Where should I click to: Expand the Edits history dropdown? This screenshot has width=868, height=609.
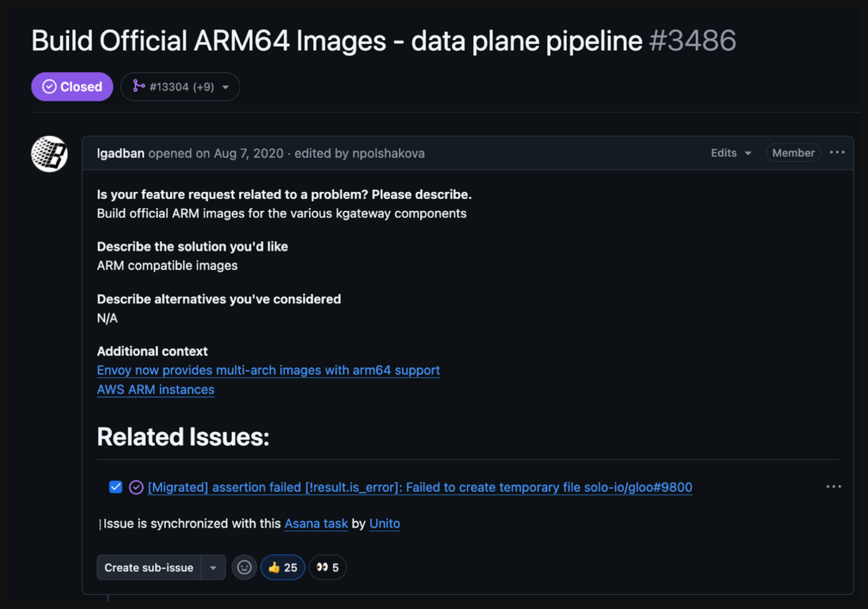731,153
